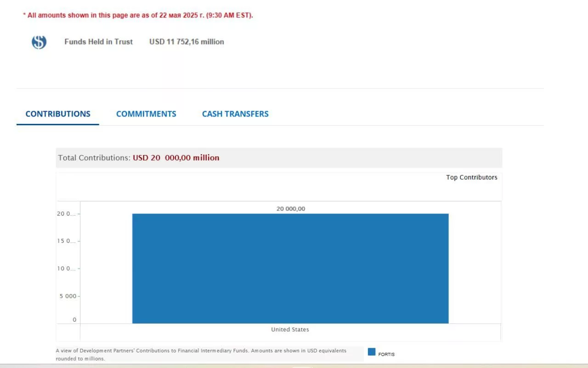Click the blue United States bar
This screenshot has width=588, height=368.
290,268
